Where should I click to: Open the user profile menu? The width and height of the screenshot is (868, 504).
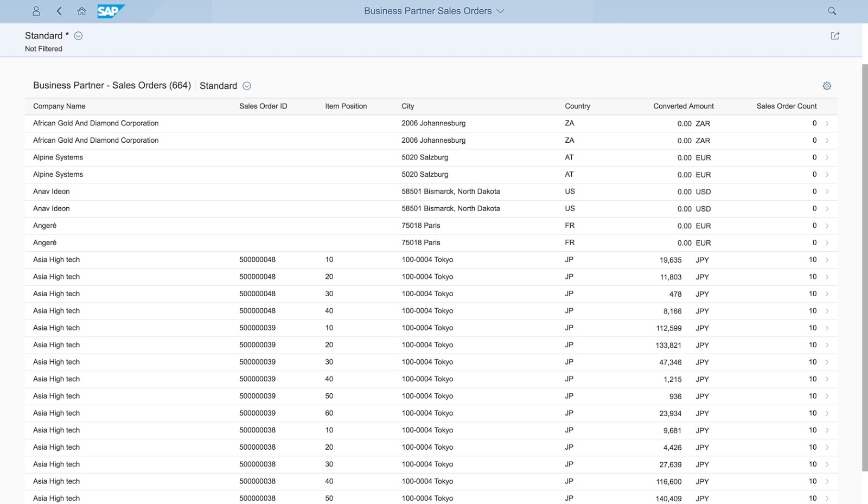(x=36, y=11)
